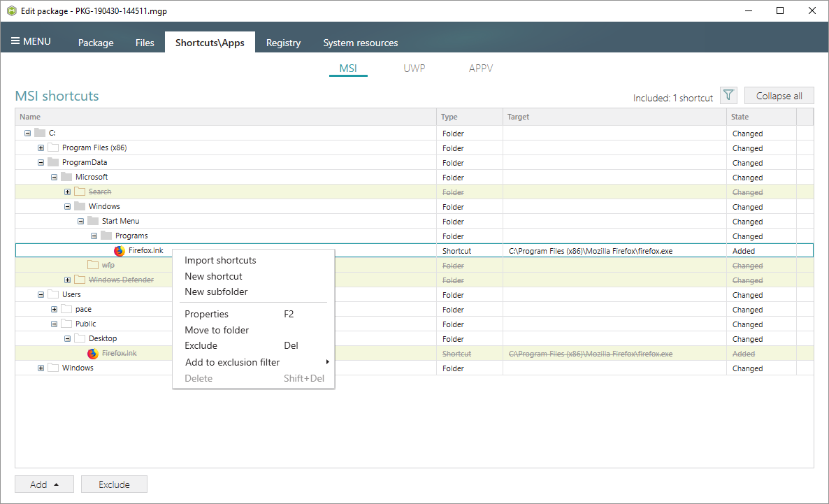Click the ProgramData folder icon
829x504 pixels.
[53, 162]
